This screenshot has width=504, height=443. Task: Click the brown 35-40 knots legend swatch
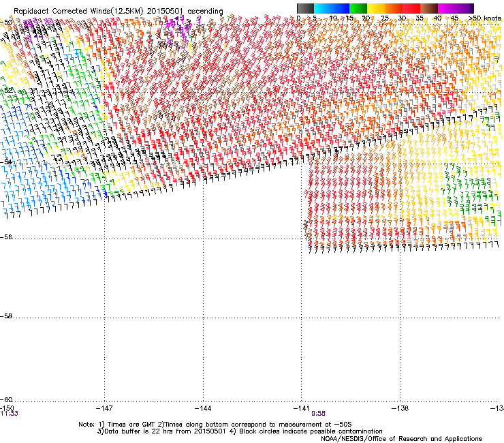[429, 8]
